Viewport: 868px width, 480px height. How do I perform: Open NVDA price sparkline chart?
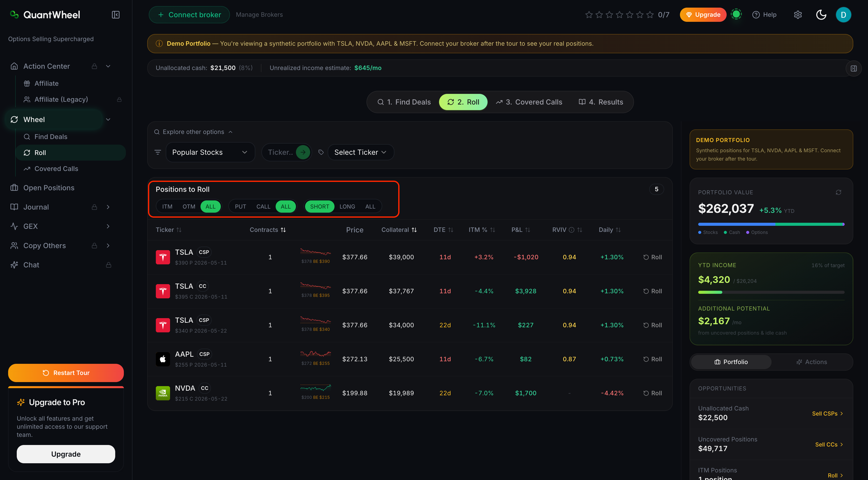point(315,388)
